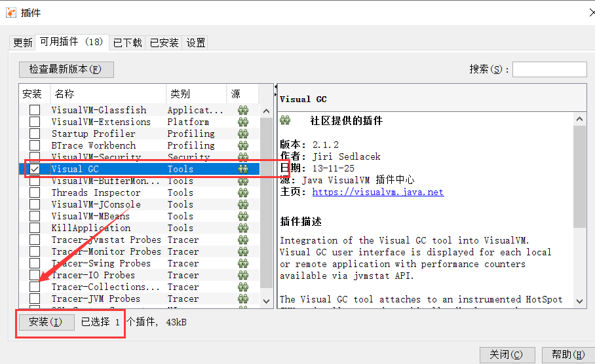The width and height of the screenshot is (595, 364).
Task: Check the VisualVM-MBeans checkbox
Action: click(35, 216)
